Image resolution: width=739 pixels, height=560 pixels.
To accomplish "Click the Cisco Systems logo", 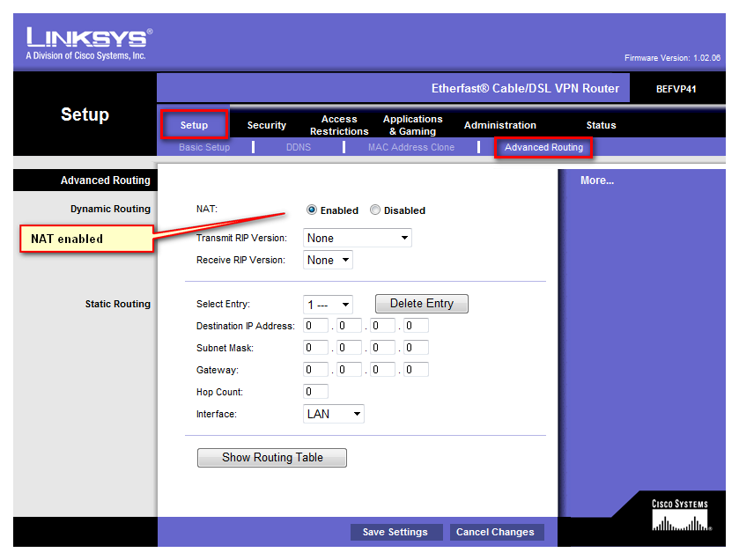I will click(679, 517).
